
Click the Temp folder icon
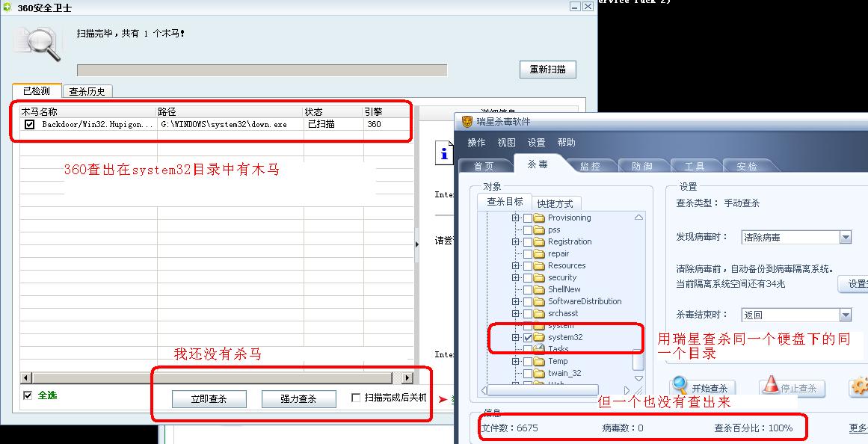[x=539, y=362]
